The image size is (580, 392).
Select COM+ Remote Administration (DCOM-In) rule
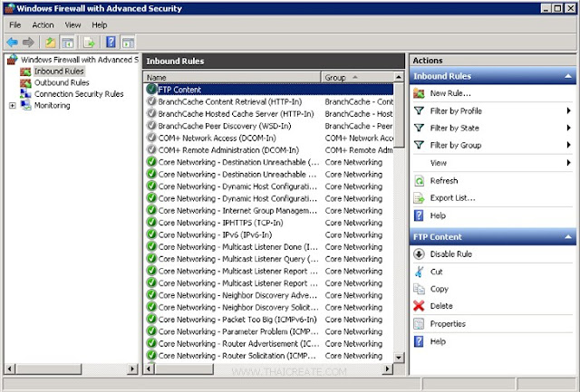(268, 150)
